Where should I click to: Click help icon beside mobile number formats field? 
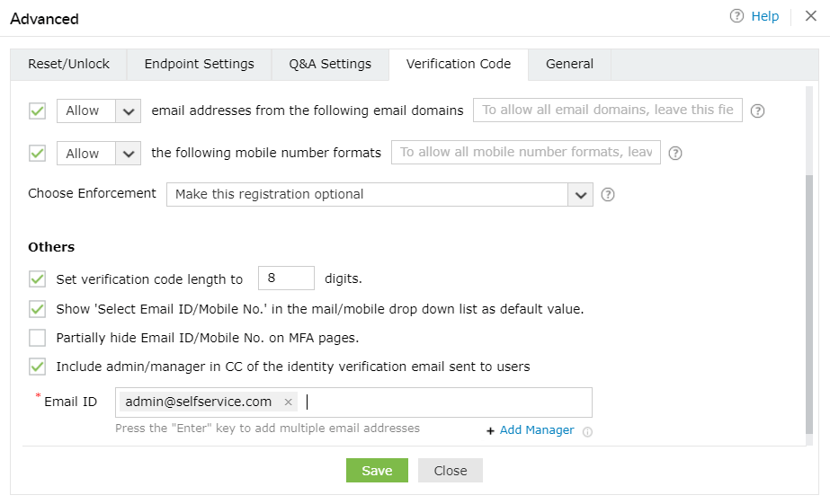[x=675, y=154]
